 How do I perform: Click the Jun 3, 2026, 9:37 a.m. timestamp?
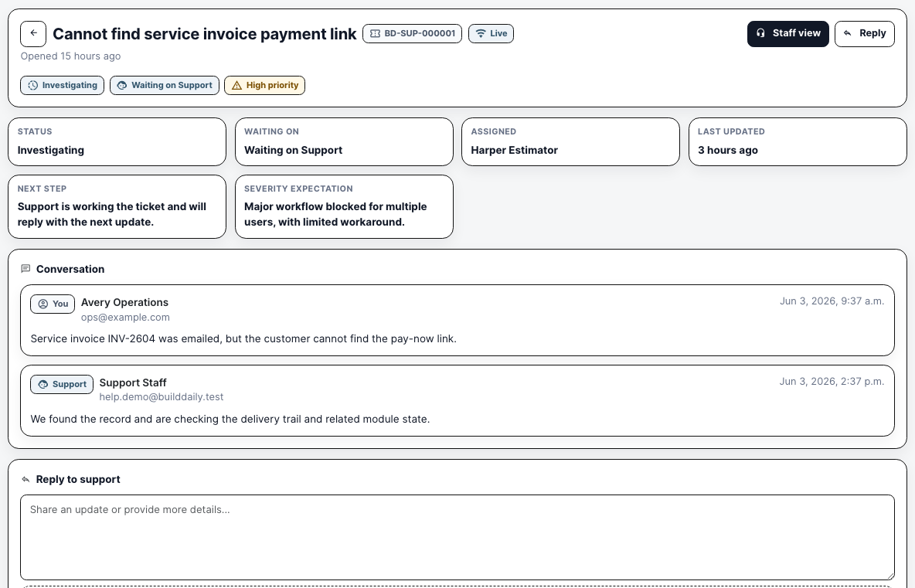pos(832,301)
